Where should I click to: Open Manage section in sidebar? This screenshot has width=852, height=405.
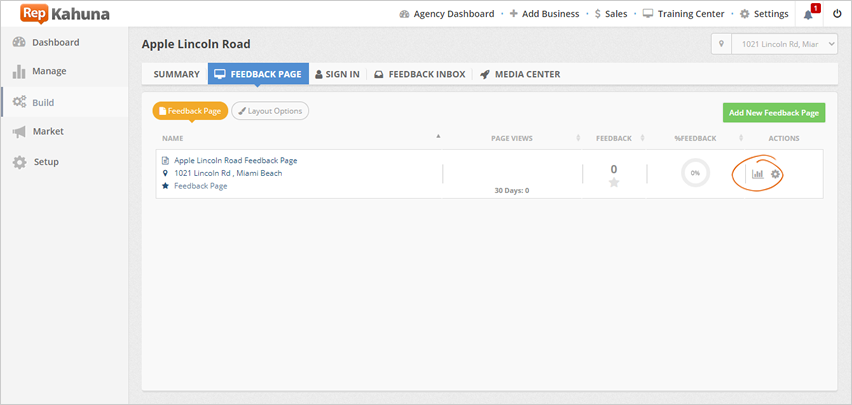click(x=49, y=72)
